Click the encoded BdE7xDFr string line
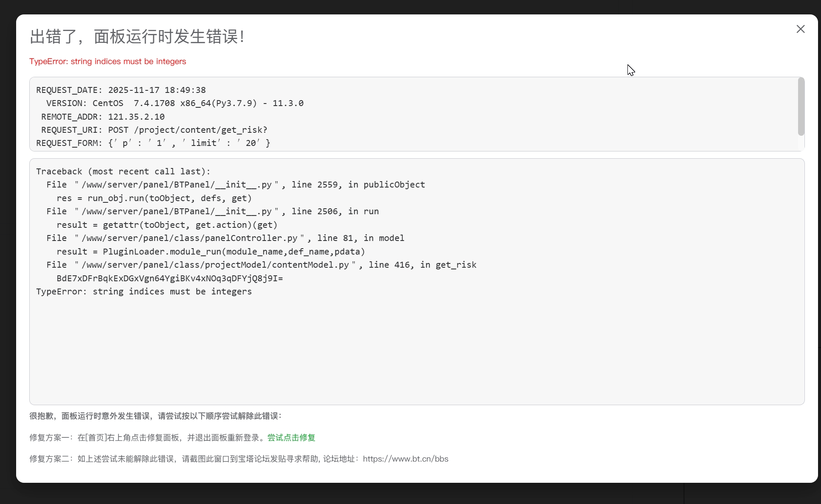 tap(170, 278)
